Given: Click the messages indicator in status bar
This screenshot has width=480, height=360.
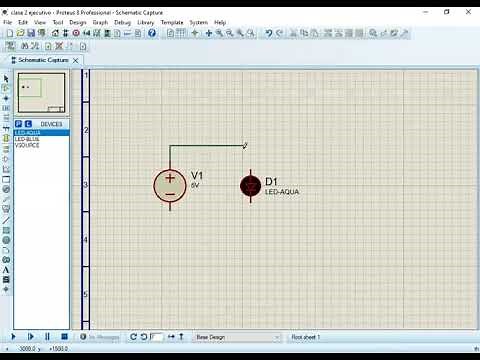Looking at the screenshot, I should pyautogui.click(x=100, y=337).
